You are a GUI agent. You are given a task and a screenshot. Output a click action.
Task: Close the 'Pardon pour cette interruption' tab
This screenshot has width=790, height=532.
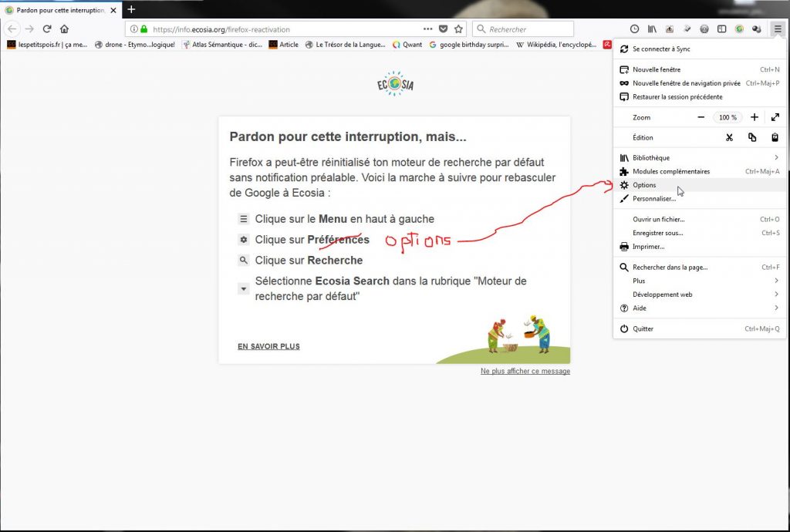(113, 10)
